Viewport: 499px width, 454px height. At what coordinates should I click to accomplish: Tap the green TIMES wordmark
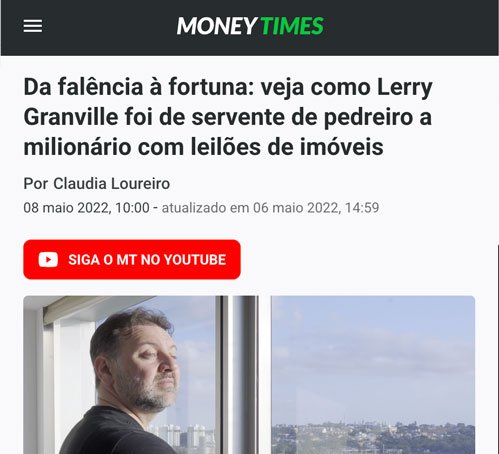pos(292,26)
